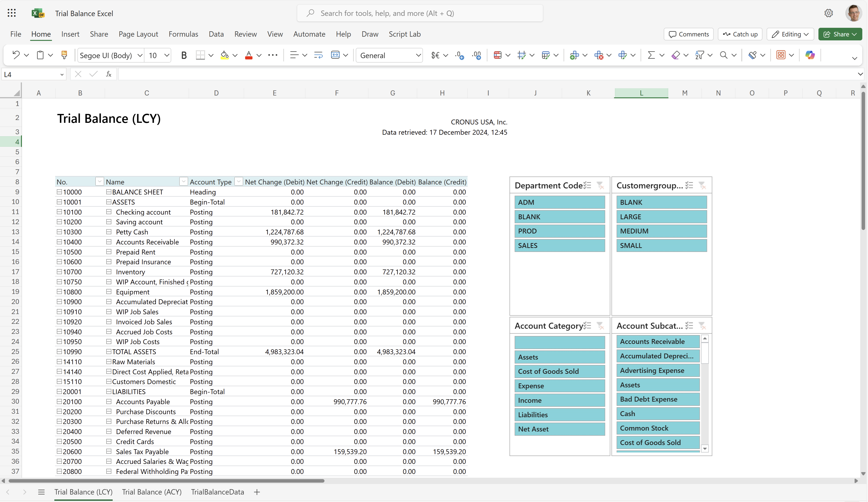
Task: Toggle filter on Customergroup LARGE
Action: pyautogui.click(x=662, y=216)
